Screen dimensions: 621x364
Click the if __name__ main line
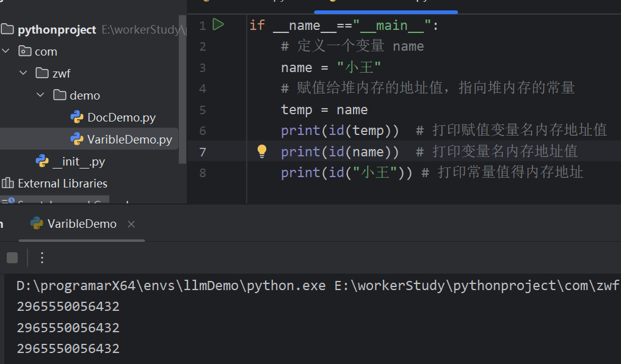[344, 26]
